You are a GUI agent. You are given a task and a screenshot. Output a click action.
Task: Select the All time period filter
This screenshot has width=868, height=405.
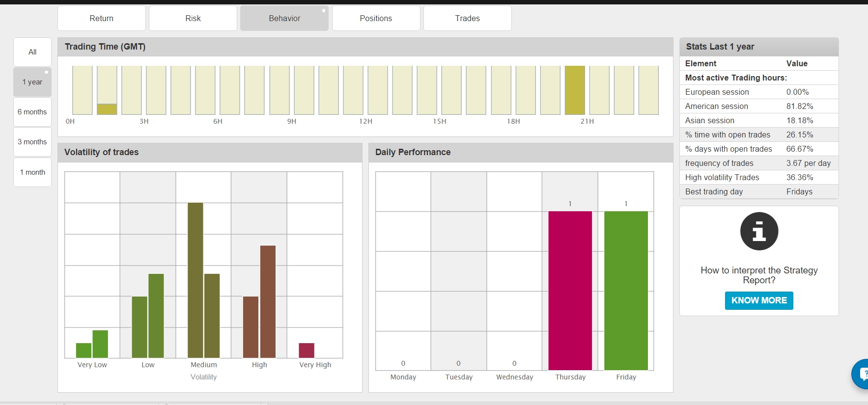click(x=32, y=52)
